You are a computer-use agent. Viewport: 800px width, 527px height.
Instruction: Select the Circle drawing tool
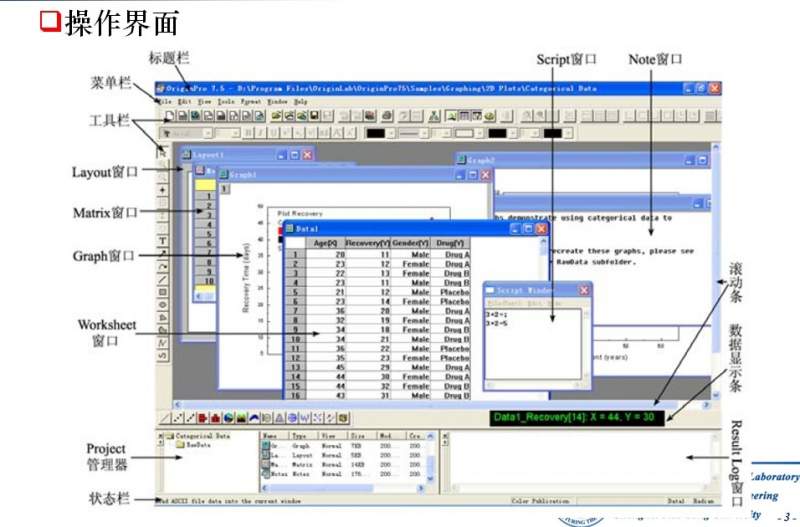162,305
